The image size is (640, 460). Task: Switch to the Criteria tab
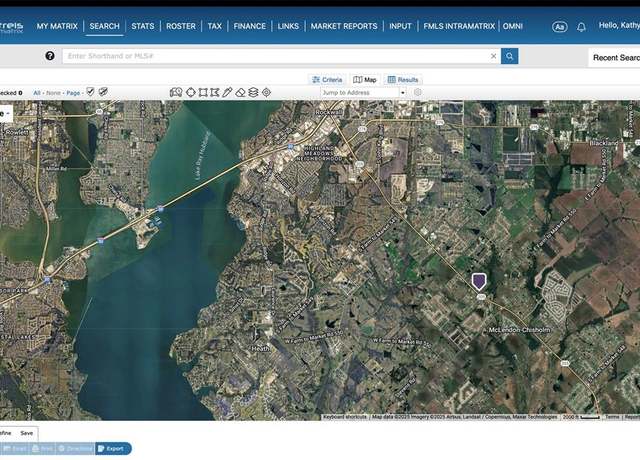327,80
